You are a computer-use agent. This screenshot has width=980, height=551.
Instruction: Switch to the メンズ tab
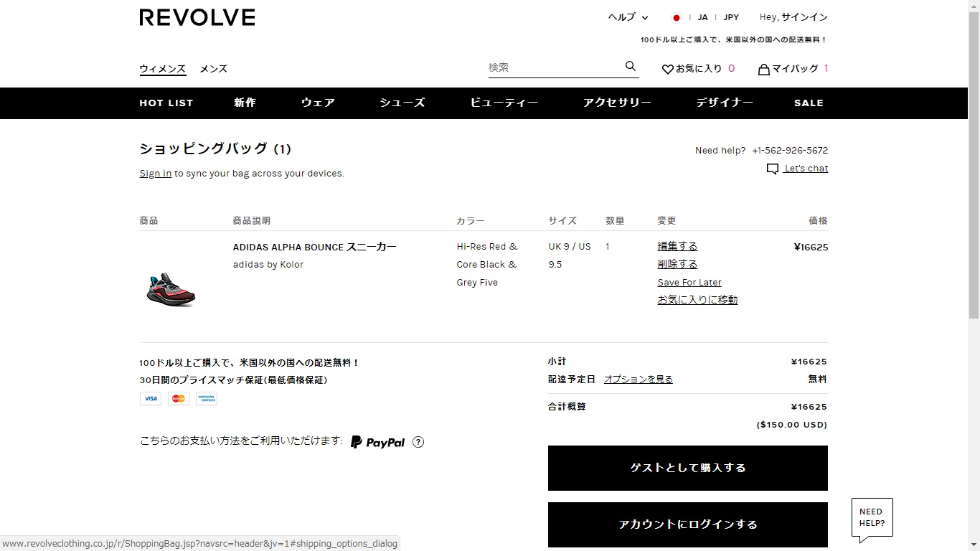(x=213, y=69)
